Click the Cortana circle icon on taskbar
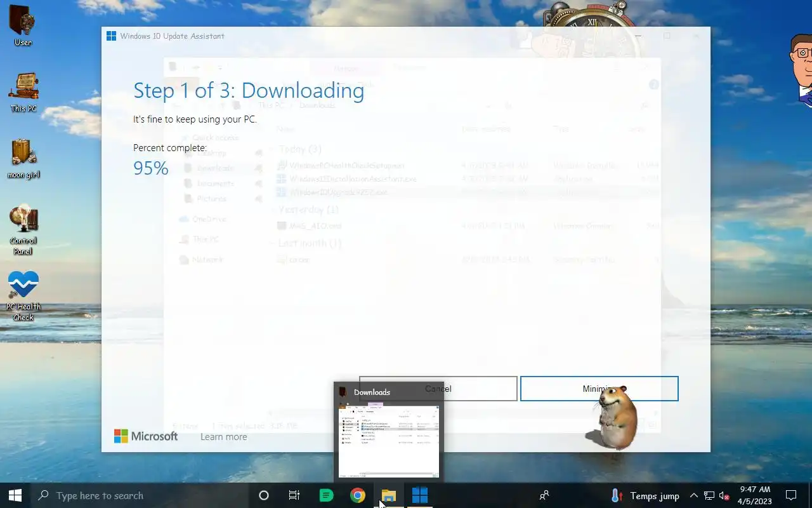The image size is (812, 508). pyautogui.click(x=264, y=495)
